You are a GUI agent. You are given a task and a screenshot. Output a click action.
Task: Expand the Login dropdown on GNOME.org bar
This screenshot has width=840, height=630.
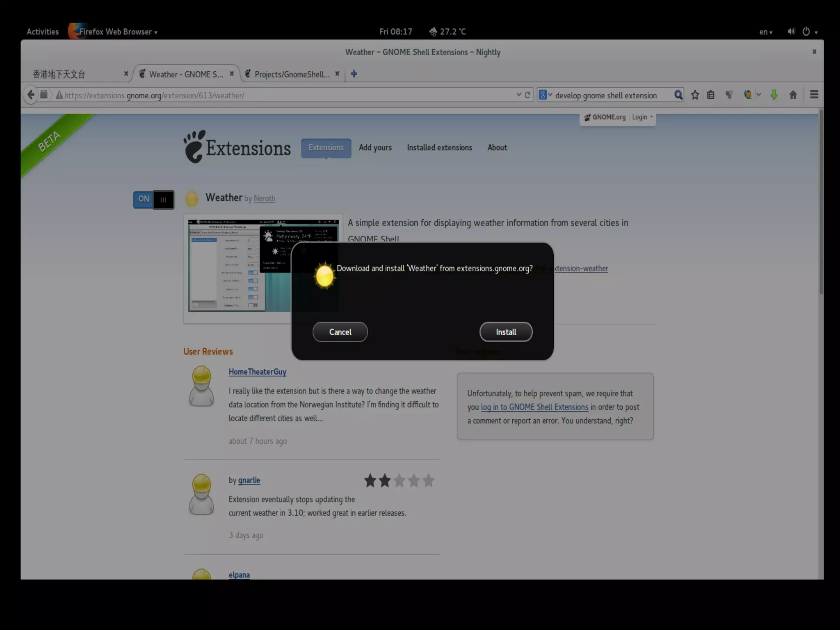coord(642,117)
